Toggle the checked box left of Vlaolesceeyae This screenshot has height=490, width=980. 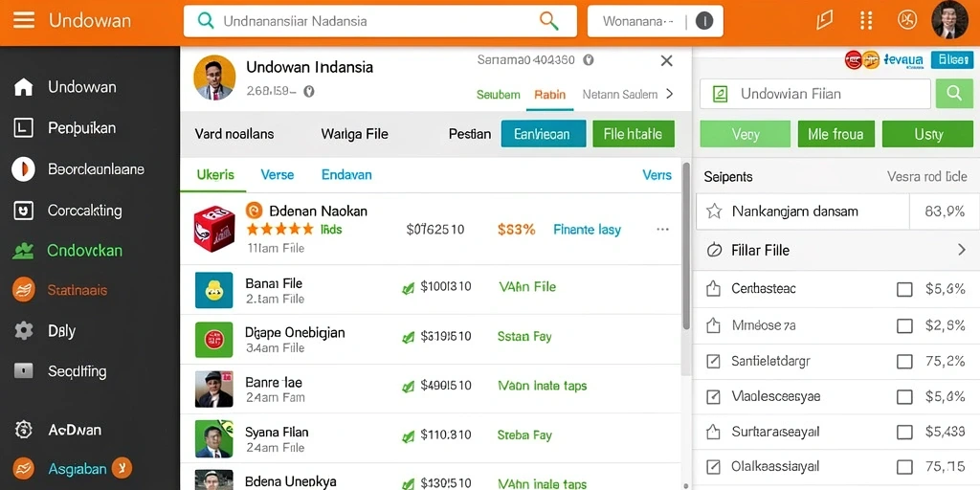pos(713,397)
